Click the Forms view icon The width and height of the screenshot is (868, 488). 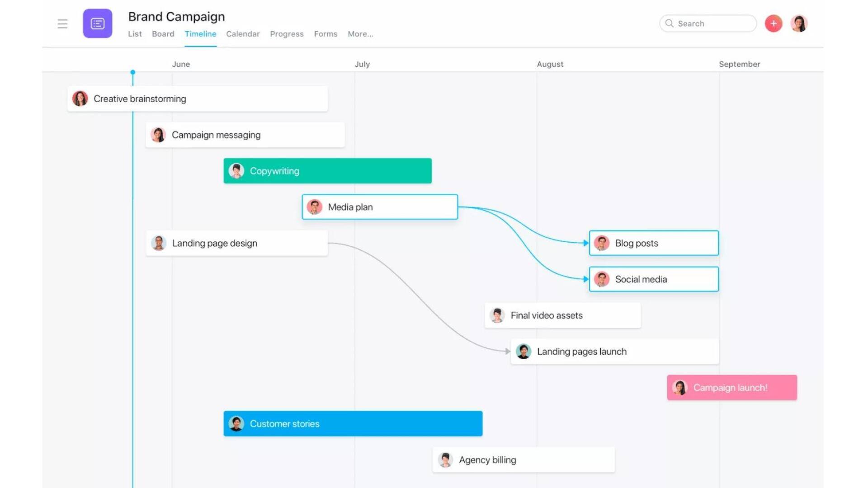(325, 33)
